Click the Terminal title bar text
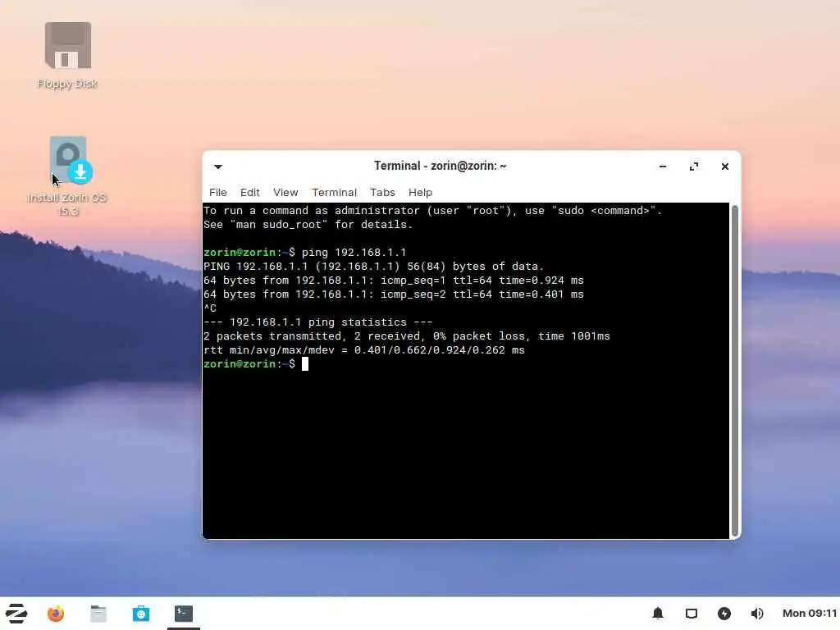 click(440, 166)
